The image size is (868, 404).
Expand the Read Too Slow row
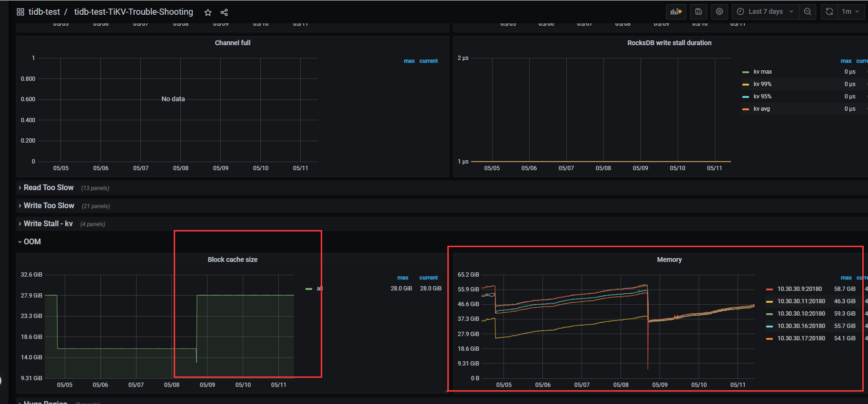coord(49,188)
